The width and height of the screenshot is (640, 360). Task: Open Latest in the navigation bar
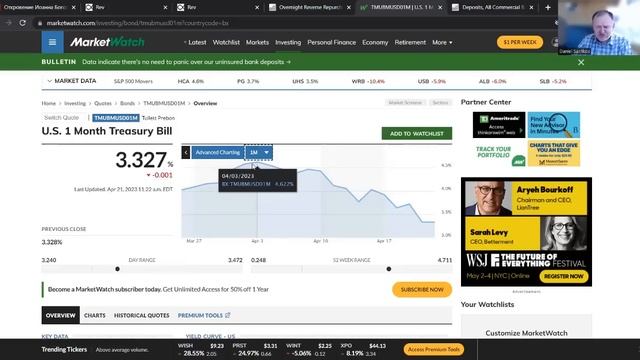(197, 42)
